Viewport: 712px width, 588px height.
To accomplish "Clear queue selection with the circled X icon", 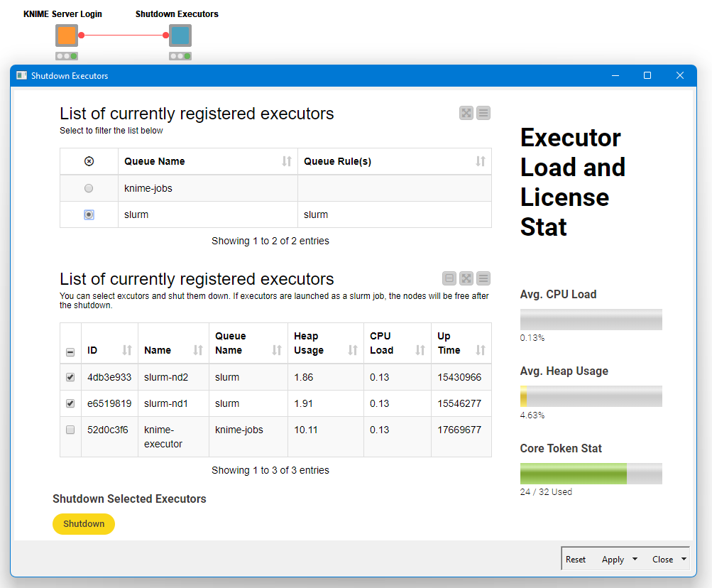I will [x=89, y=161].
